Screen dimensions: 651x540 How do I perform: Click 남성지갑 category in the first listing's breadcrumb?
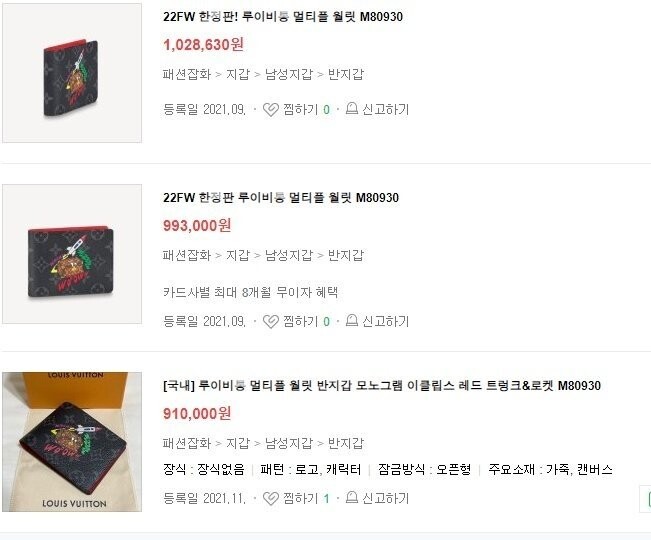[289, 74]
